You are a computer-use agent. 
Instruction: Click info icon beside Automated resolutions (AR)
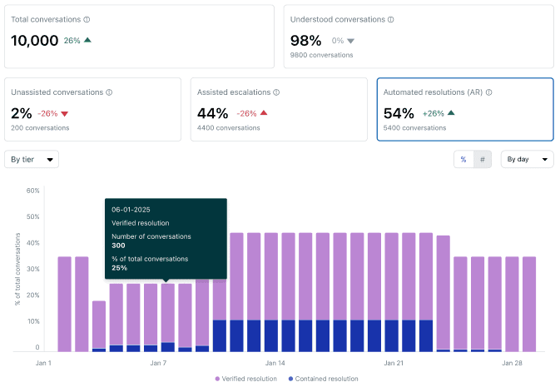click(x=489, y=92)
